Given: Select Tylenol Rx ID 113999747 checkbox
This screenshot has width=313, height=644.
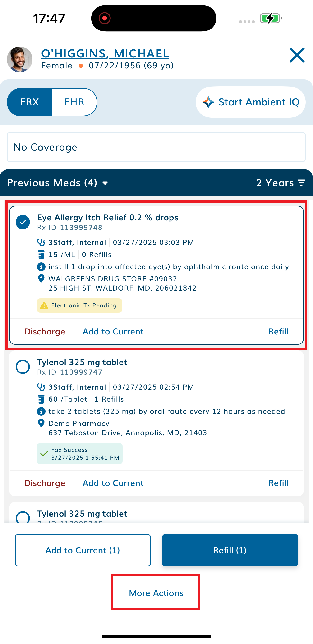Looking at the screenshot, I should (23, 367).
